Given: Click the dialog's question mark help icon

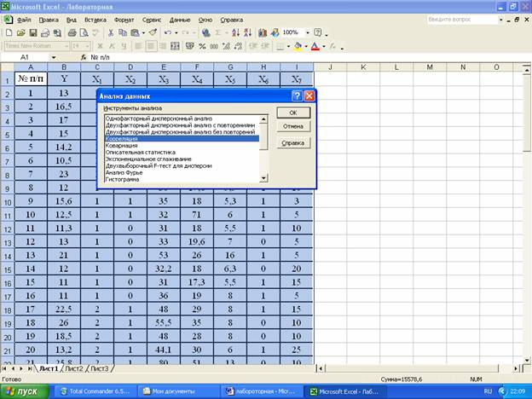Looking at the screenshot, I should (297, 96).
